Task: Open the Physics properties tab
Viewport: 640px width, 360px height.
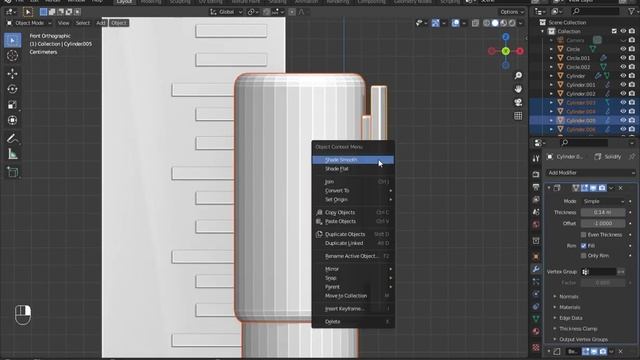Action: (x=536, y=294)
